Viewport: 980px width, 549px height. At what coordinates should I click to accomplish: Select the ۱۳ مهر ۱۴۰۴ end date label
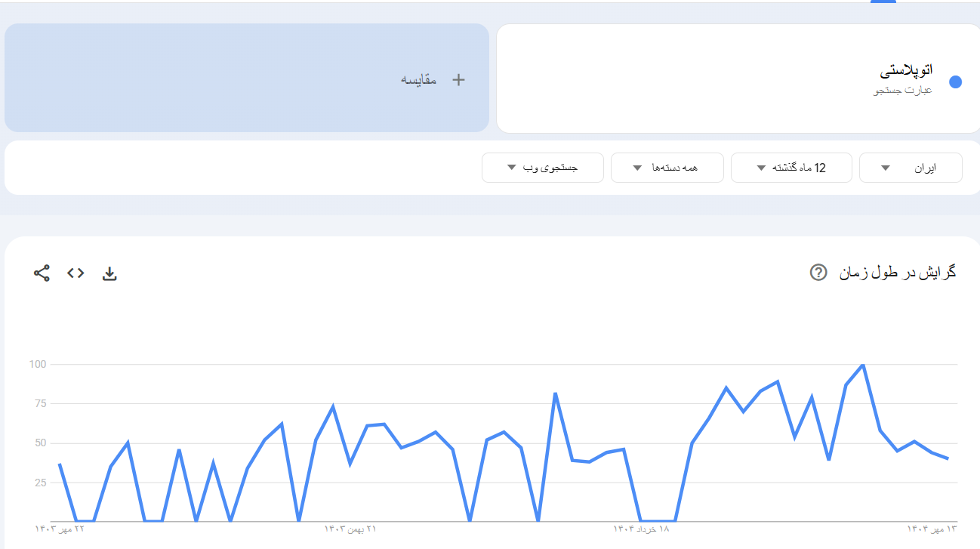(932, 529)
